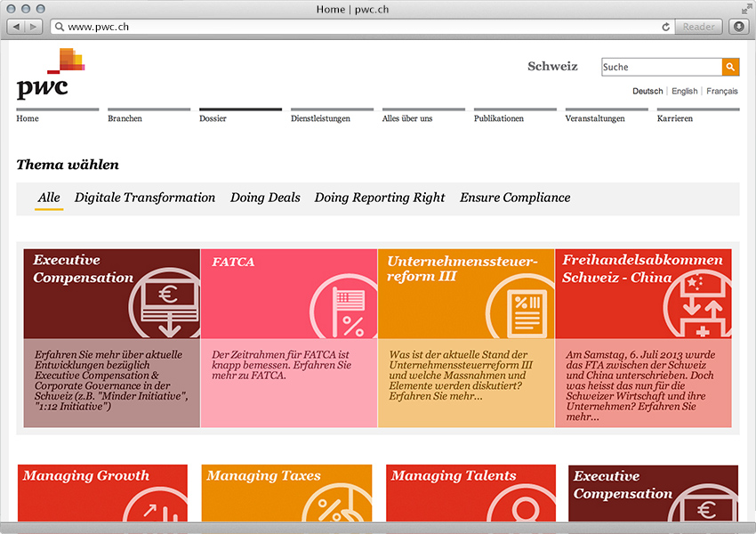The width and height of the screenshot is (756, 534).
Task: Open the Branchen navigation item
Action: click(125, 118)
